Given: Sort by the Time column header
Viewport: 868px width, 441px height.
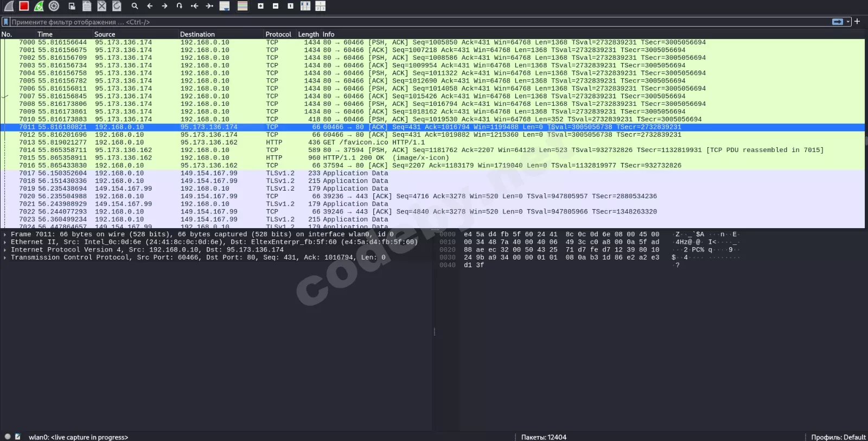Looking at the screenshot, I should pos(65,34).
